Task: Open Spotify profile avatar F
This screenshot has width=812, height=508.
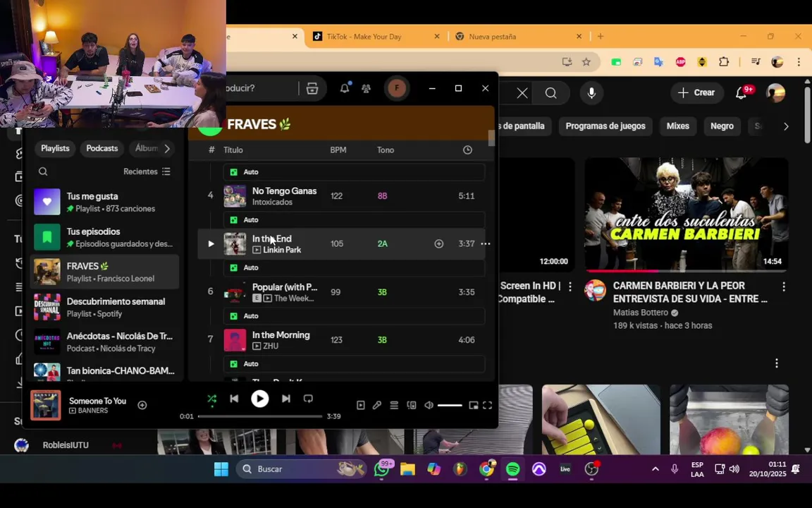Action: pos(398,88)
